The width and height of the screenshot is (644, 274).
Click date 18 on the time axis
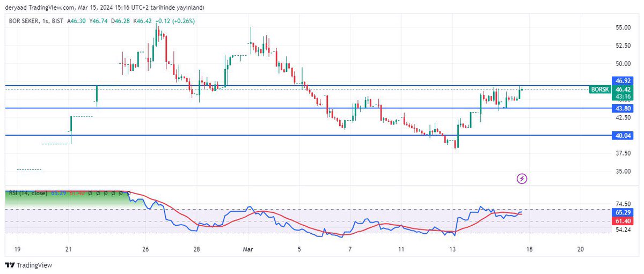(530, 249)
